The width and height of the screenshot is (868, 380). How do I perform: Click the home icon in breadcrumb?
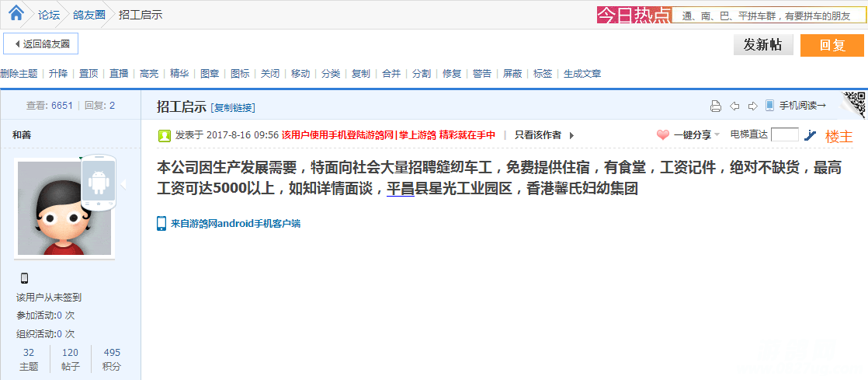pos(16,13)
